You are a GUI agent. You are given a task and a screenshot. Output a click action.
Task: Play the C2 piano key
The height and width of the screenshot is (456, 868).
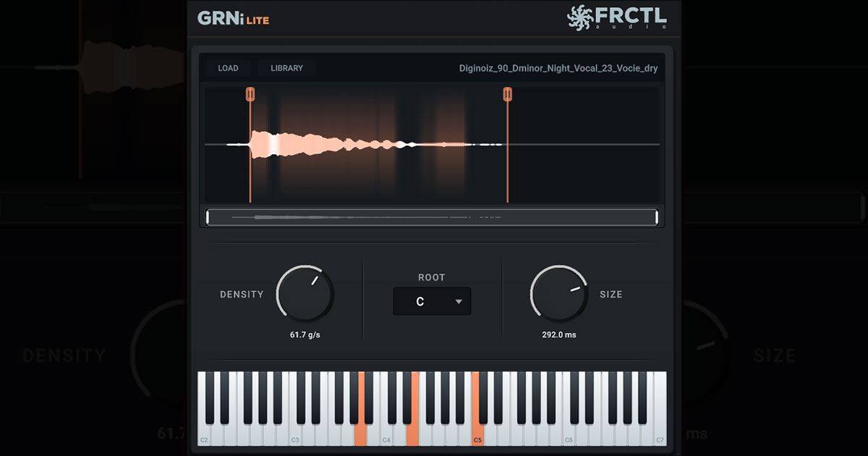(204, 434)
